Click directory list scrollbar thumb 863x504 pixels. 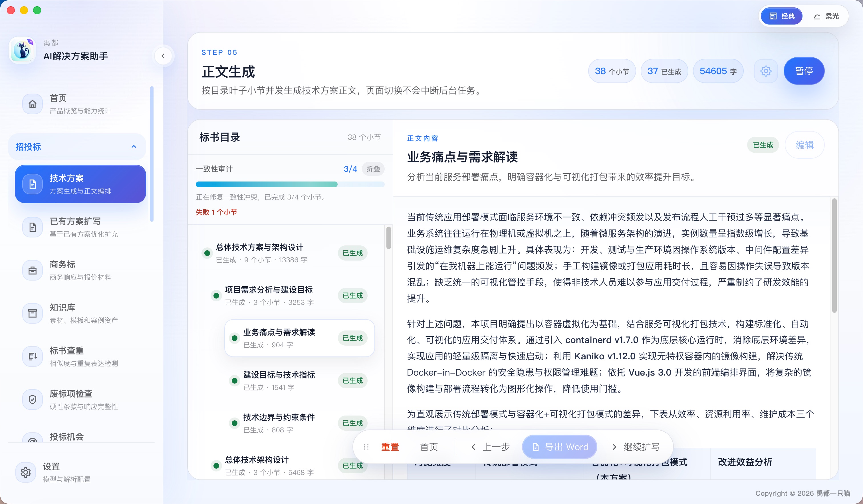(x=388, y=238)
